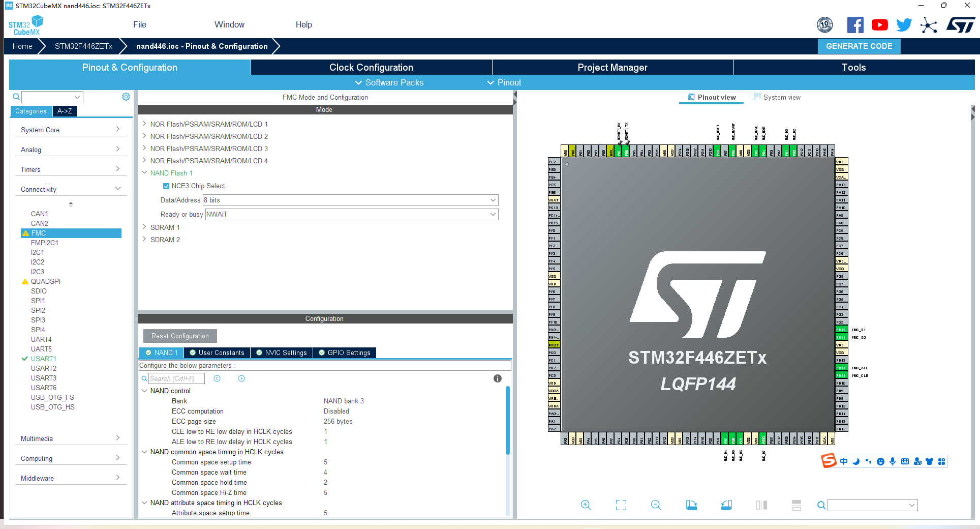Expand NOR Flash/PSRAM/SRAM/ROM/LCD 3

[x=144, y=148]
